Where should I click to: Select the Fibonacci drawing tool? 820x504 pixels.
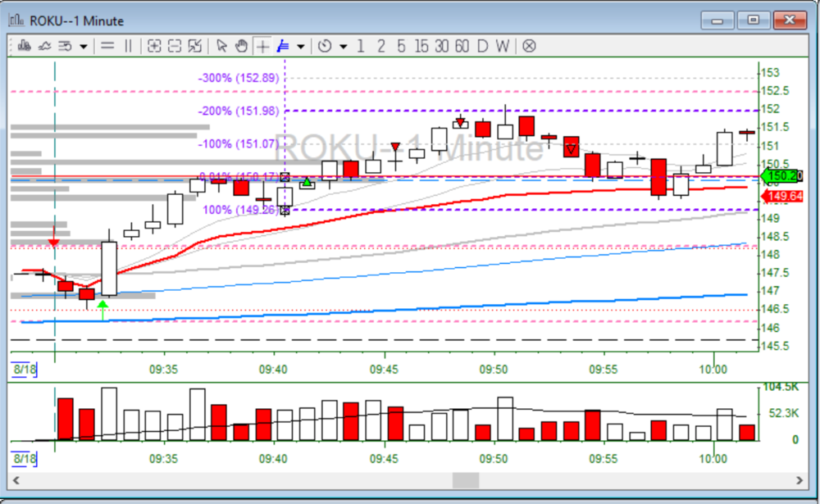pos(283,46)
